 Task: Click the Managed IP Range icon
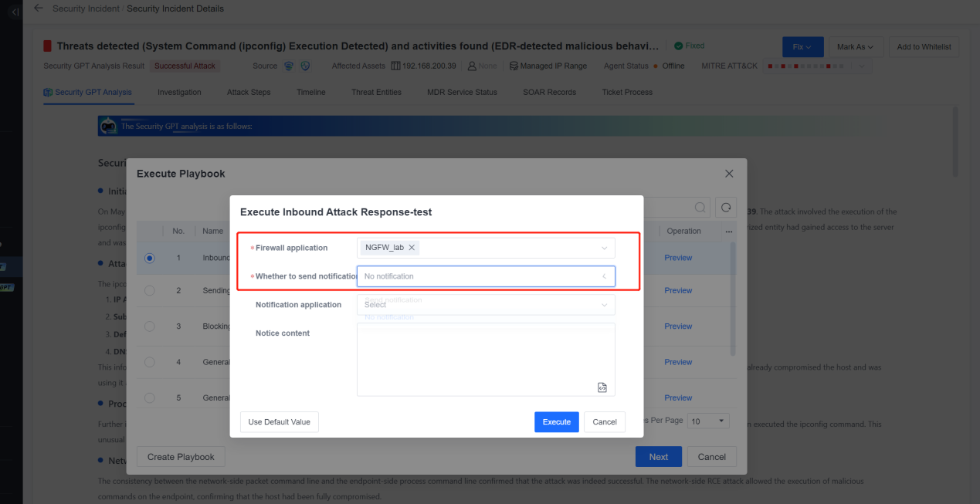(x=514, y=66)
